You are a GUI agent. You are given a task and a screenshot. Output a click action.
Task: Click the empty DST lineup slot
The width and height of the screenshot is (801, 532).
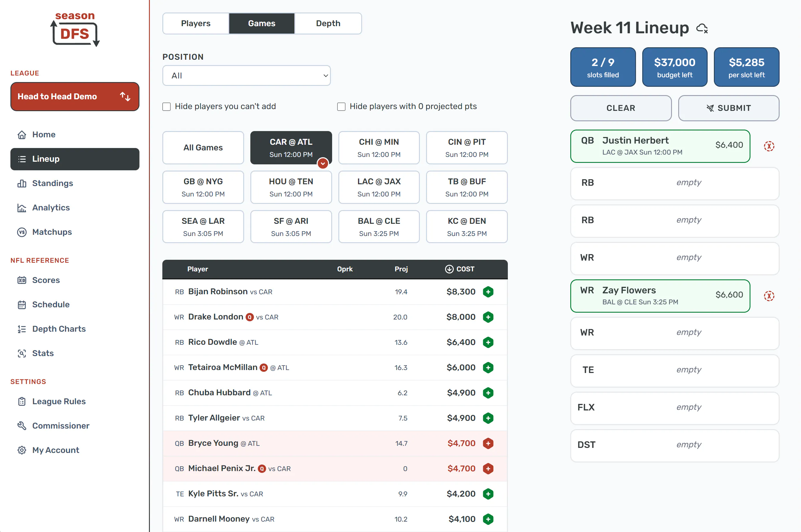pyautogui.click(x=675, y=446)
